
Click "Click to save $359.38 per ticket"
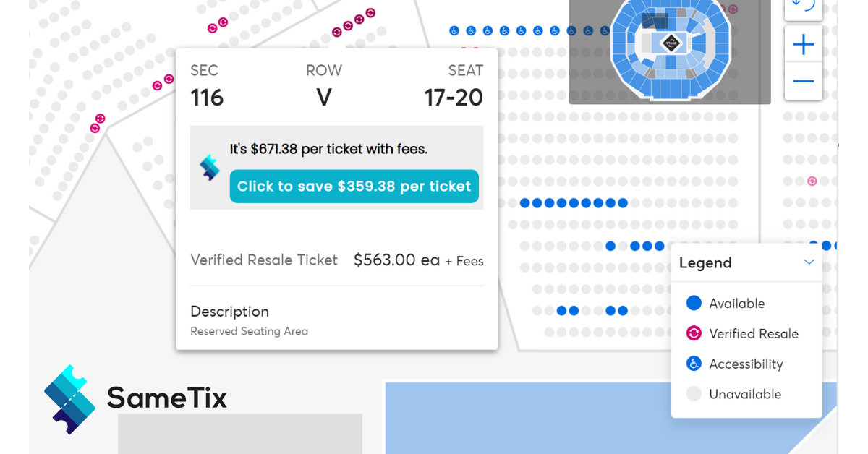click(x=354, y=187)
